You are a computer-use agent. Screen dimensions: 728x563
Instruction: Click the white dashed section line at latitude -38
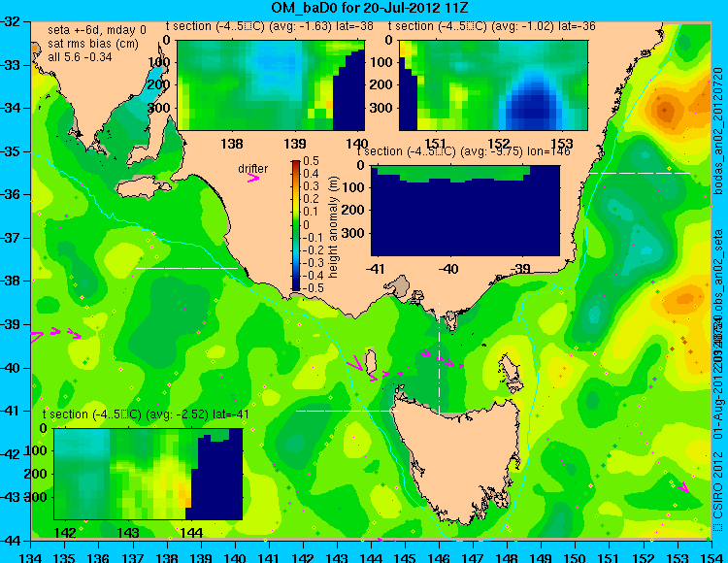186,268
